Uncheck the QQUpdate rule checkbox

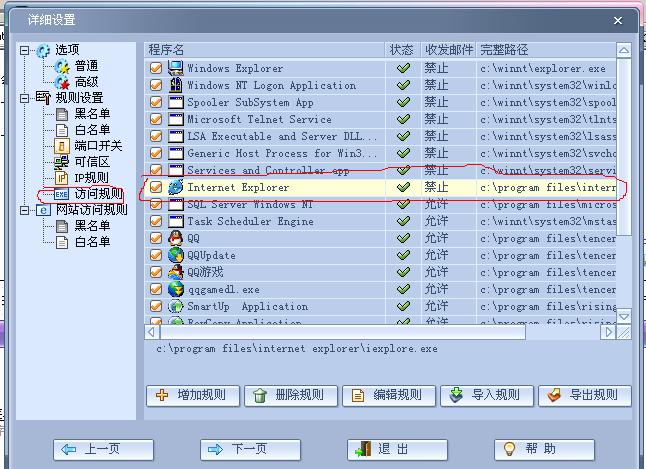(156, 255)
